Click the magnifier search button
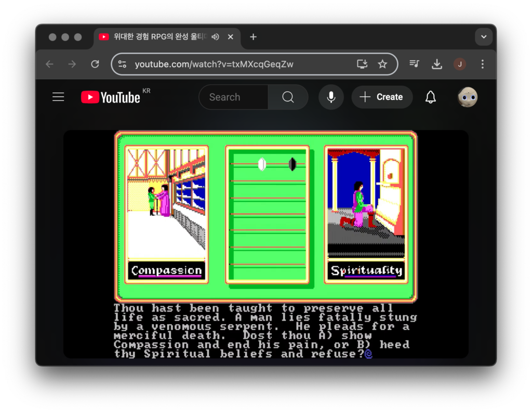This screenshot has width=532, height=413. pyautogui.click(x=288, y=97)
